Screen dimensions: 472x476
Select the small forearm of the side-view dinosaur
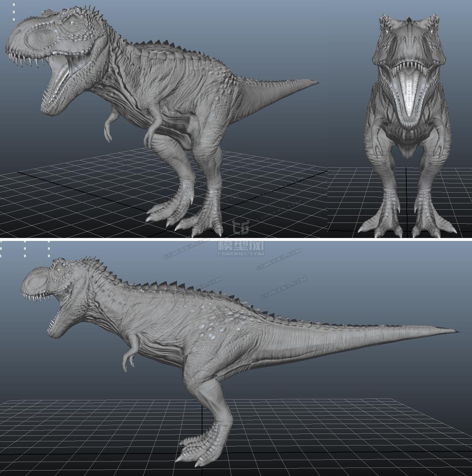tap(131, 350)
